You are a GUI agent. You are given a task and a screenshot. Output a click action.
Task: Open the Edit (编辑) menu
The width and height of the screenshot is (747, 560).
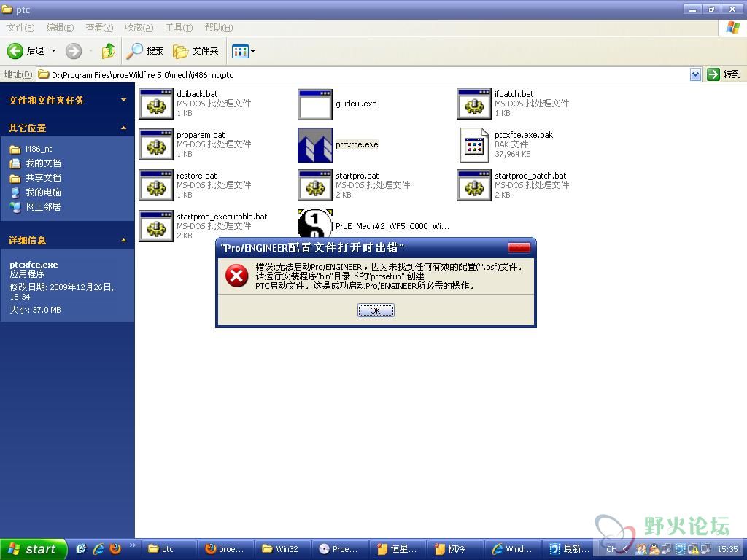(x=60, y=28)
